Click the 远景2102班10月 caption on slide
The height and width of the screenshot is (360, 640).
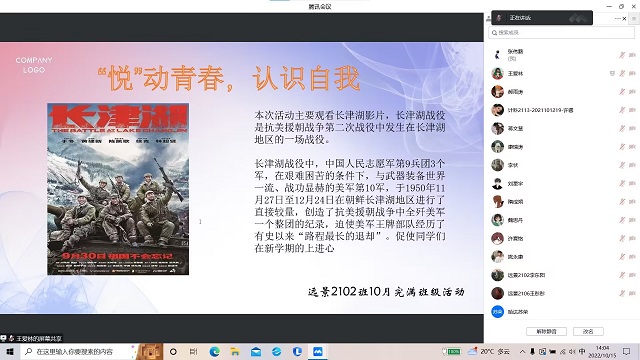386,291
